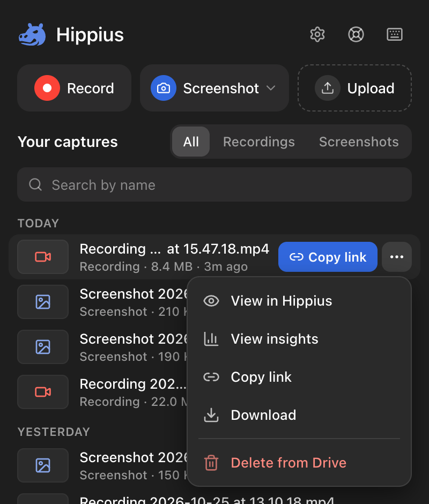429x504 pixels.
Task: Open thumbnail of Recording at 15.47.18.mp4
Action: click(43, 257)
